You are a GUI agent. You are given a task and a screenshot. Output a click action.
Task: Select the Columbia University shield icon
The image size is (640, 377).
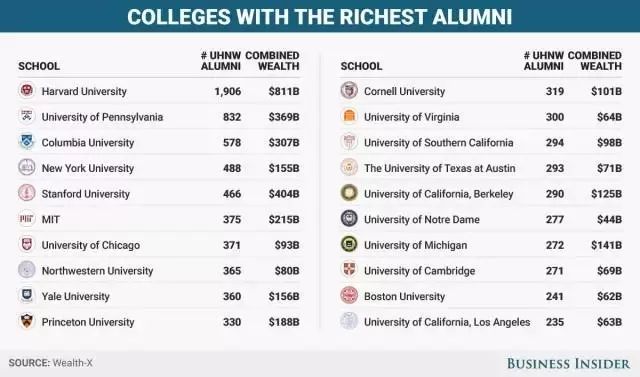coord(27,142)
